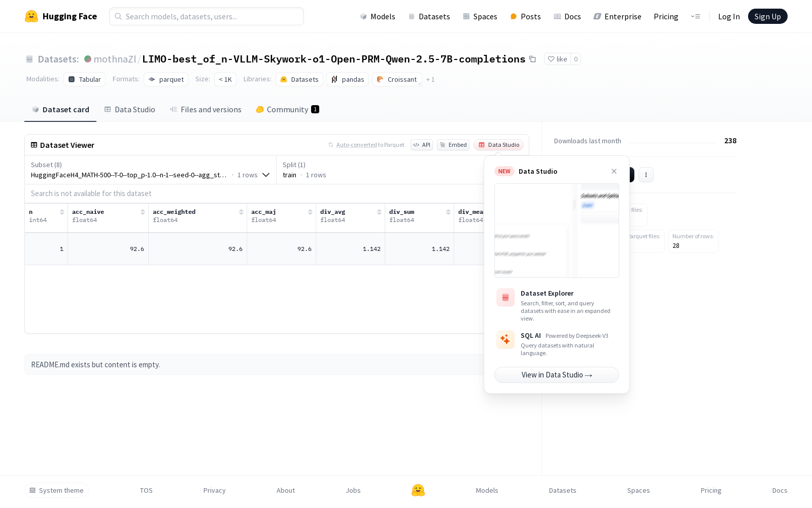This screenshot has width=812, height=508.
Task: Switch to the Dataset card tab
Action: point(60,109)
